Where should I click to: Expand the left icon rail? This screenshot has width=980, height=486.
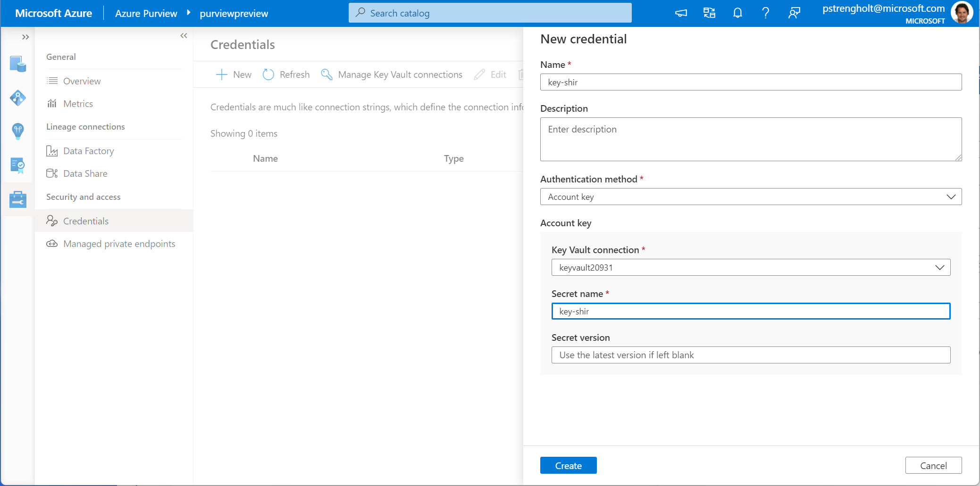(x=25, y=37)
